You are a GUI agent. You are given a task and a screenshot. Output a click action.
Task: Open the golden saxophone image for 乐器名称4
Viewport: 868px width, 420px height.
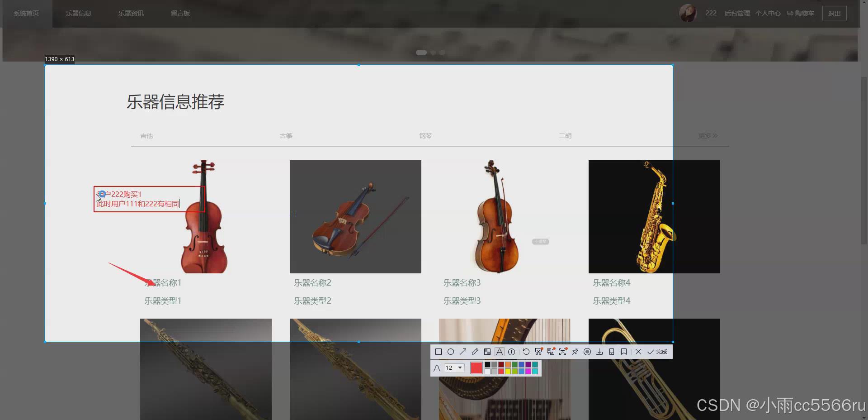tap(654, 216)
